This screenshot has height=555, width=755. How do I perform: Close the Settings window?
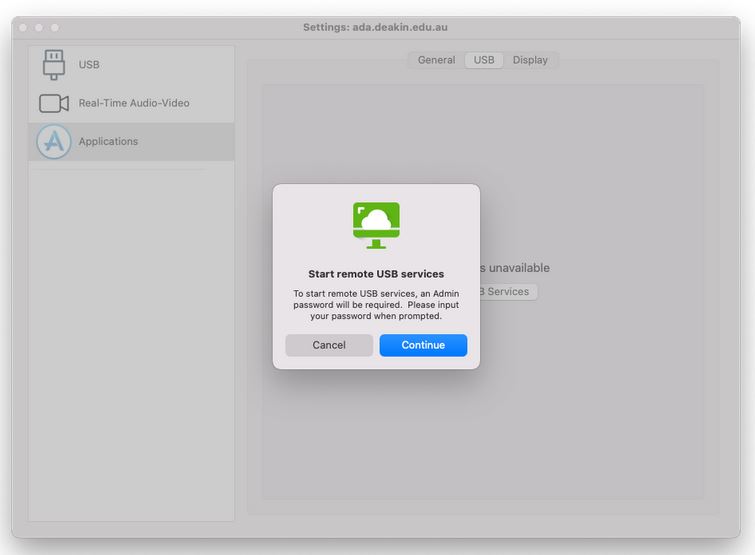click(x=23, y=27)
